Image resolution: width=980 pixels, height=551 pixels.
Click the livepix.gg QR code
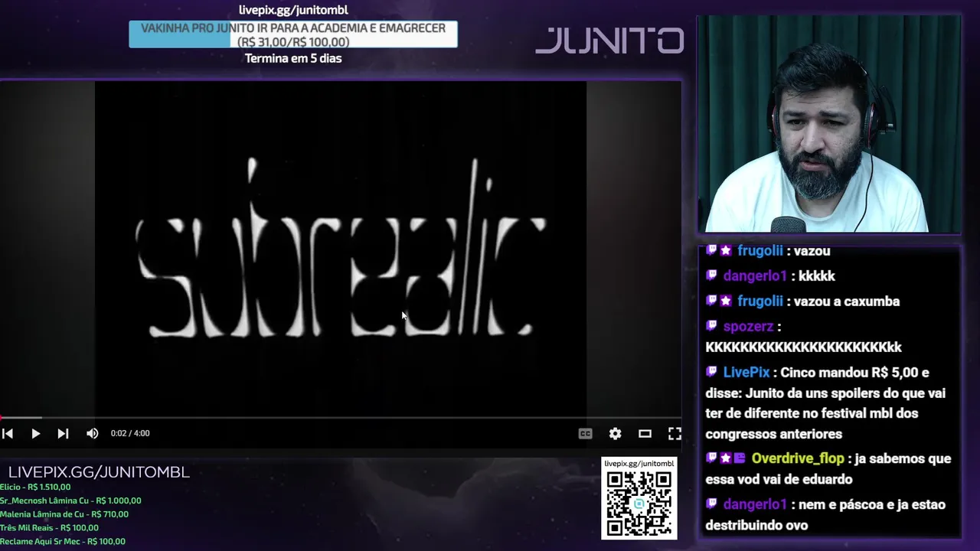click(639, 504)
